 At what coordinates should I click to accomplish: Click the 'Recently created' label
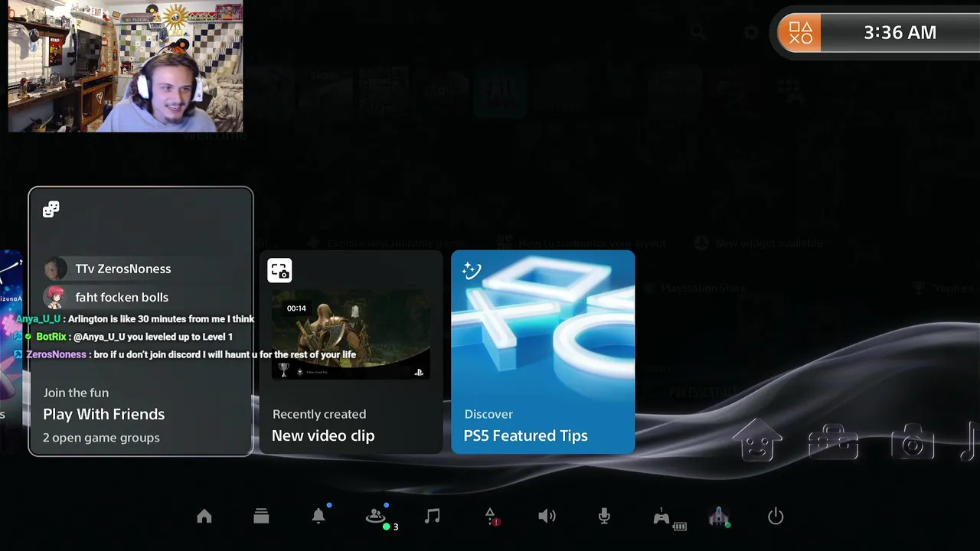click(319, 414)
